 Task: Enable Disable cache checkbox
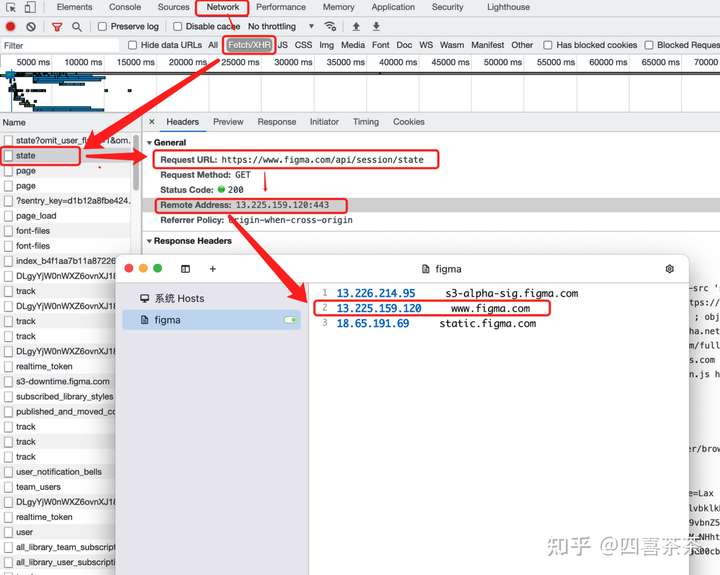point(177,27)
